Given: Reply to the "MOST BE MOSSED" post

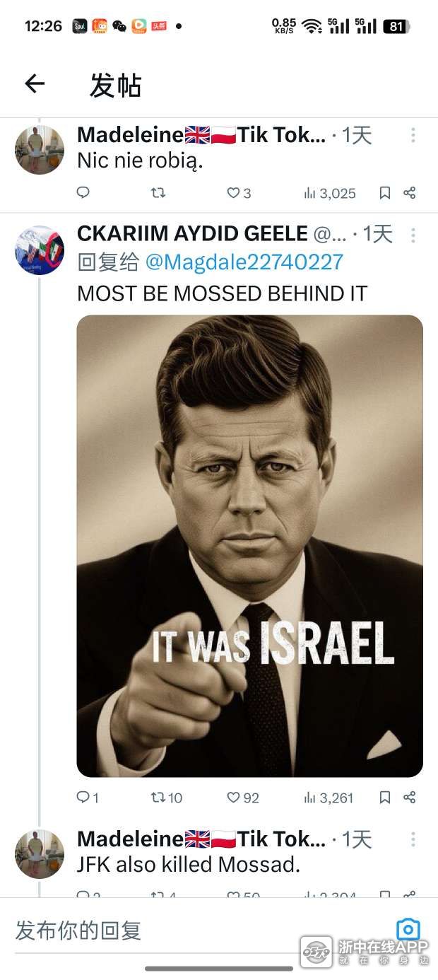Looking at the screenshot, I should tap(83, 797).
